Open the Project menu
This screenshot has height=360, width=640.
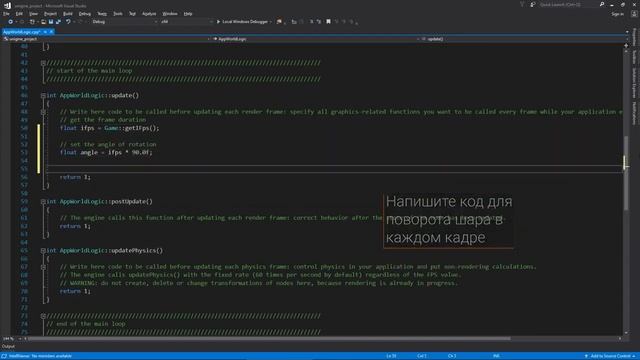click(x=50, y=14)
